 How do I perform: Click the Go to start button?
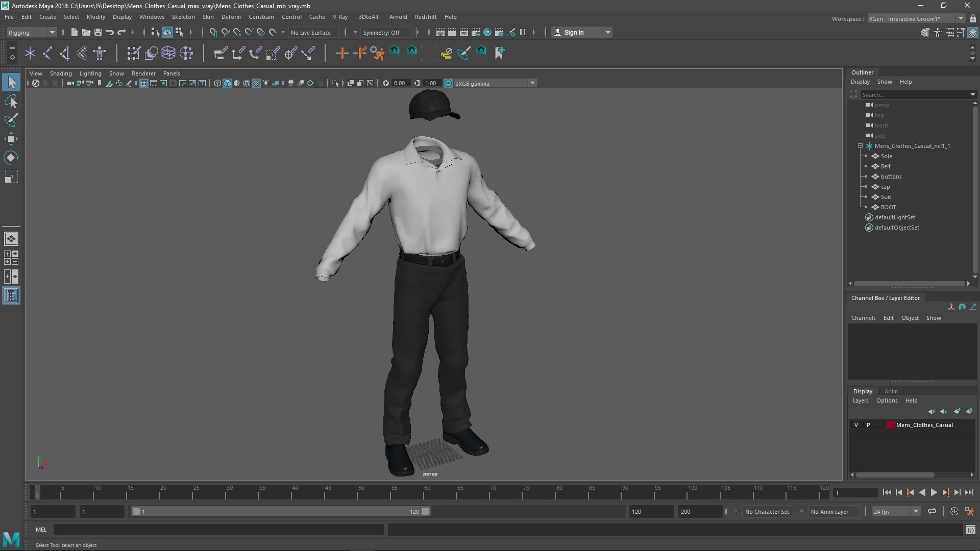[x=887, y=493]
